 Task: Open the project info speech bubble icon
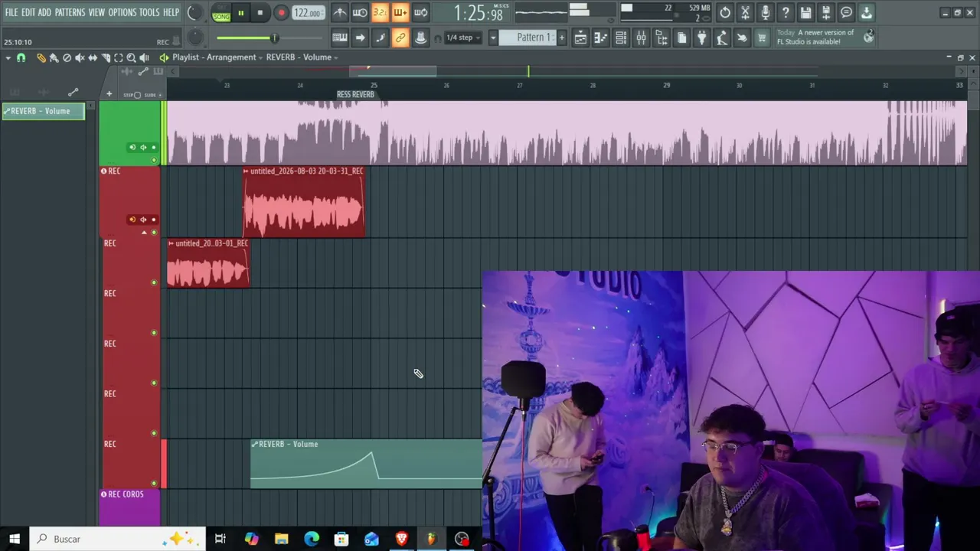coord(846,12)
